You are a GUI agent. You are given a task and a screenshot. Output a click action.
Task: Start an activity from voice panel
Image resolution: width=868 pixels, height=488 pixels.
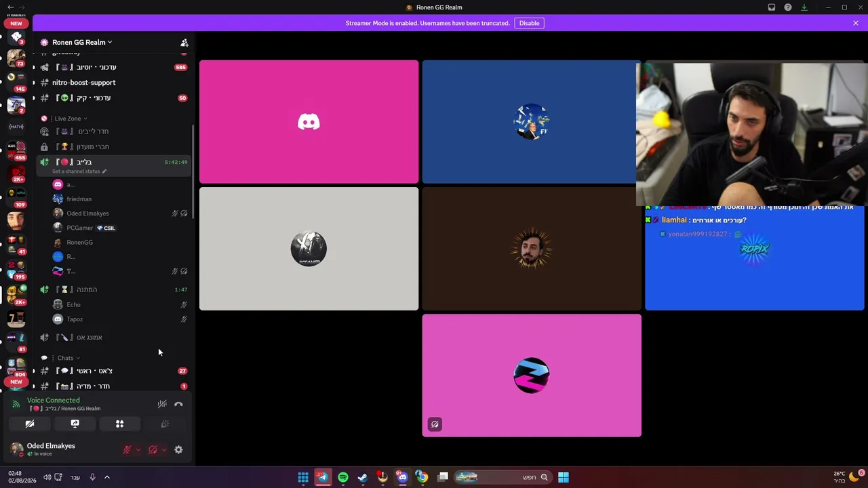coord(119,424)
